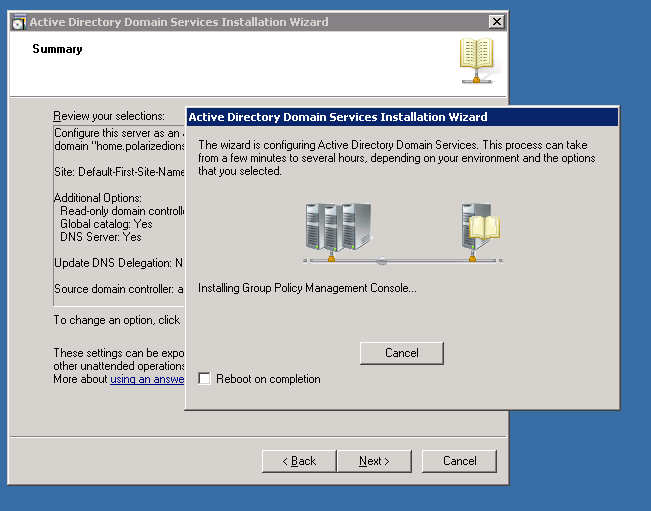651x511 pixels.
Task: Cancel the installation in the progress dialog
Action: point(401,353)
